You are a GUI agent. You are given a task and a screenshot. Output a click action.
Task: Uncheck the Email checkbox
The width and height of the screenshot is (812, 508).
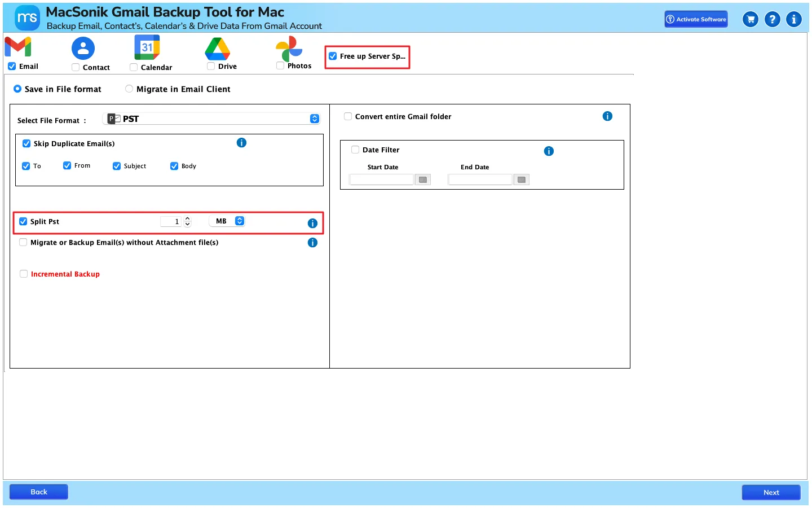12,67
